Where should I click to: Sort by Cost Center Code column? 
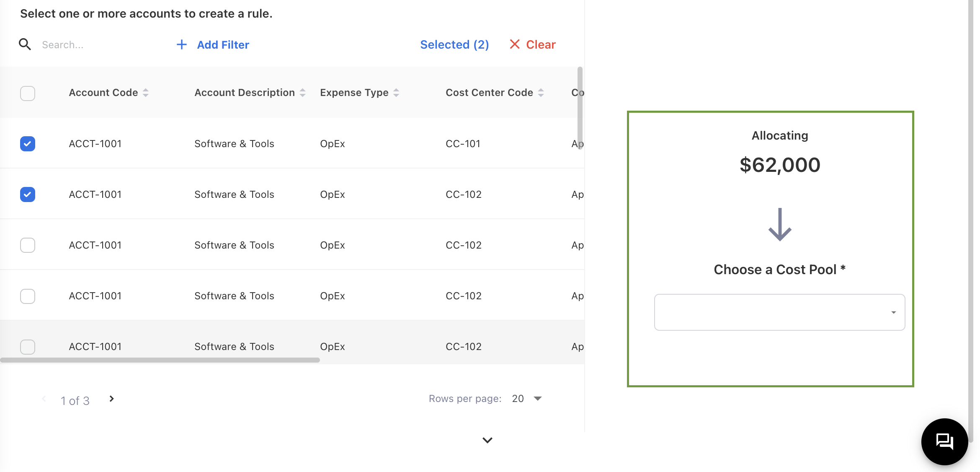click(x=541, y=93)
